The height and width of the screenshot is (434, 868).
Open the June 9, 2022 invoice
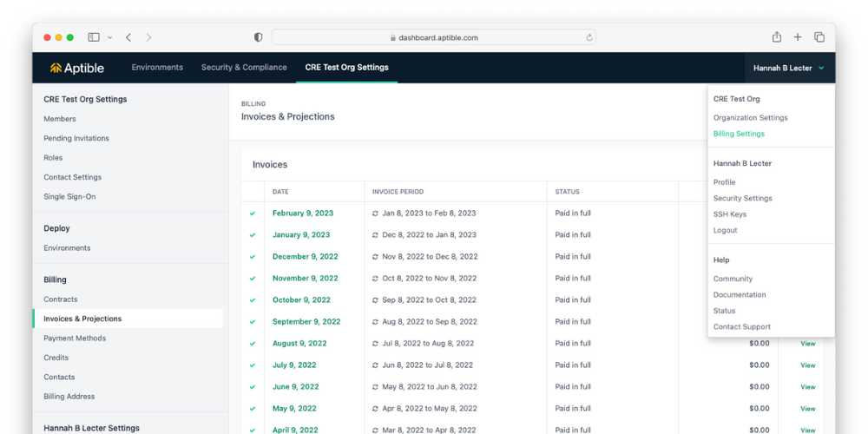pyautogui.click(x=296, y=387)
